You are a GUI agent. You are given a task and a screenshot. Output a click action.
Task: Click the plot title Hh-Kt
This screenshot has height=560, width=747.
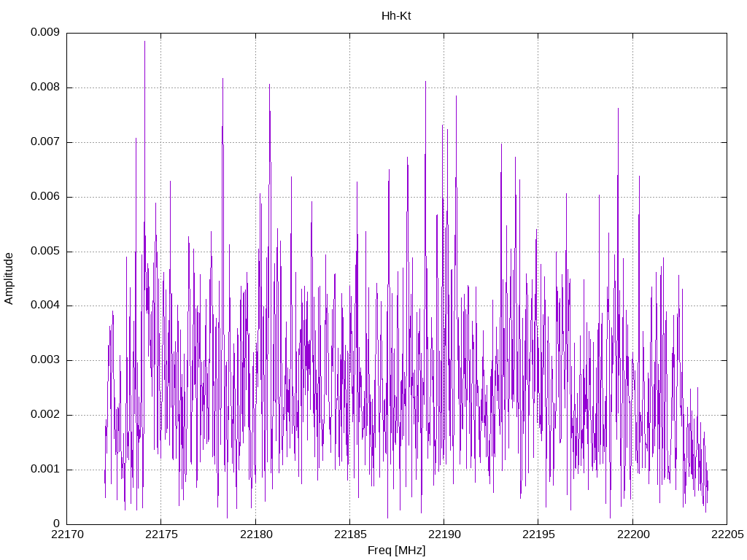[x=396, y=16]
